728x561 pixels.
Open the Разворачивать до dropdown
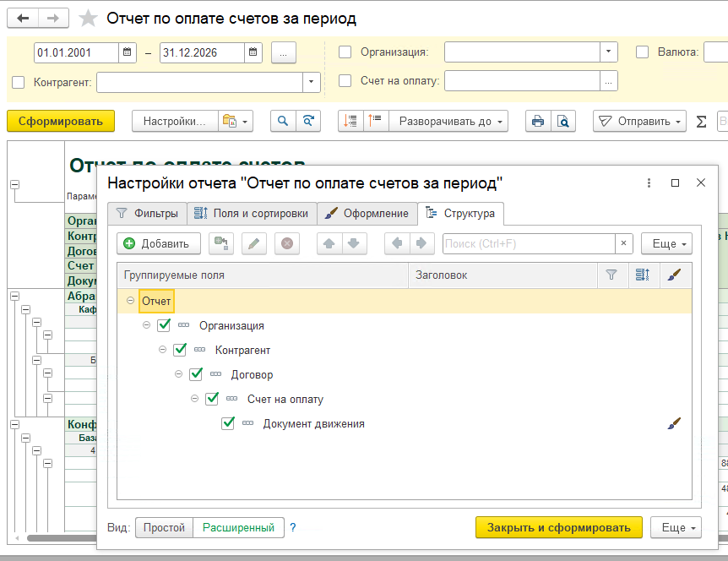pos(448,121)
